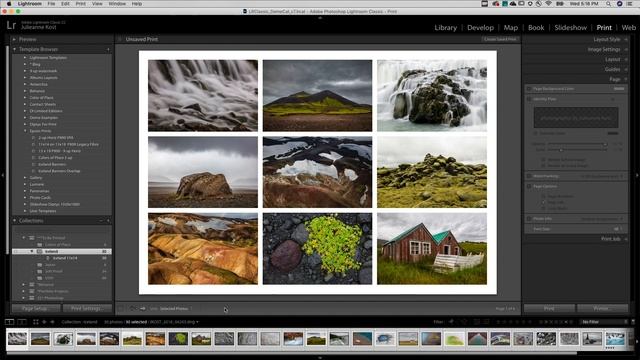Screen dimensions: 640x360
Task: Collapse left panel group with edge arrow
Action: click(2, 176)
